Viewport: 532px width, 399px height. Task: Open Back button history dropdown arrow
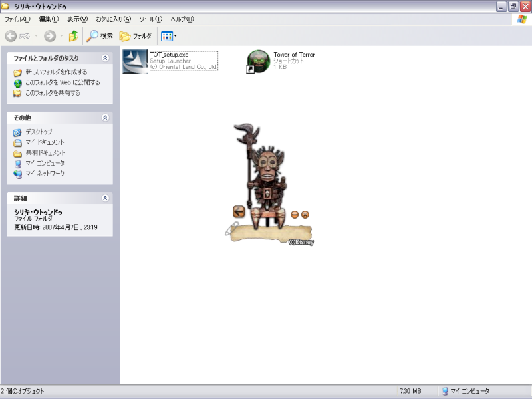(36, 36)
